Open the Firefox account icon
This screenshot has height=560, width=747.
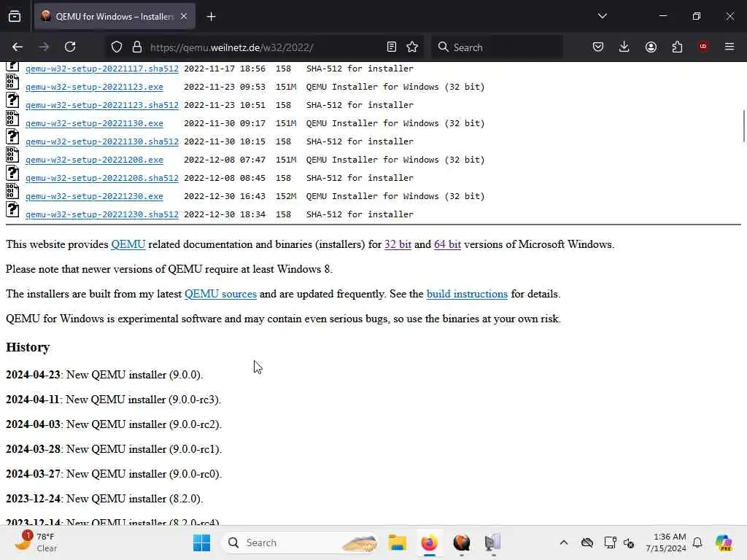click(x=651, y=47)
